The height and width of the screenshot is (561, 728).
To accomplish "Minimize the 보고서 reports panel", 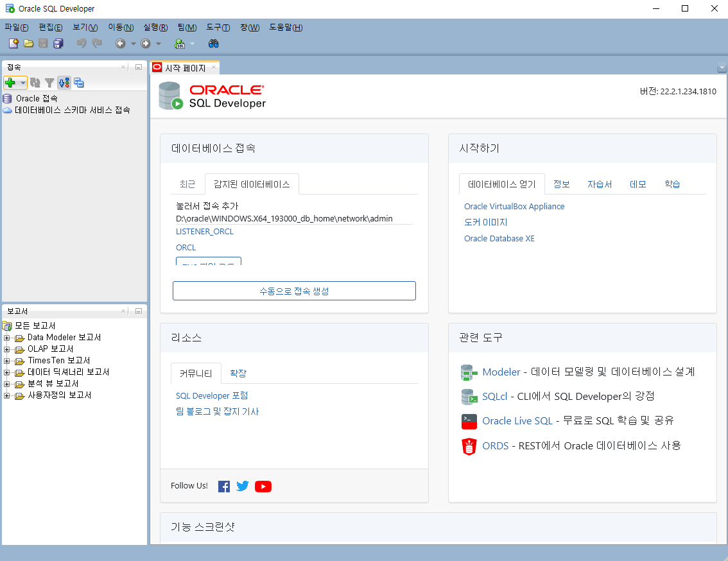I will (139, 311).
